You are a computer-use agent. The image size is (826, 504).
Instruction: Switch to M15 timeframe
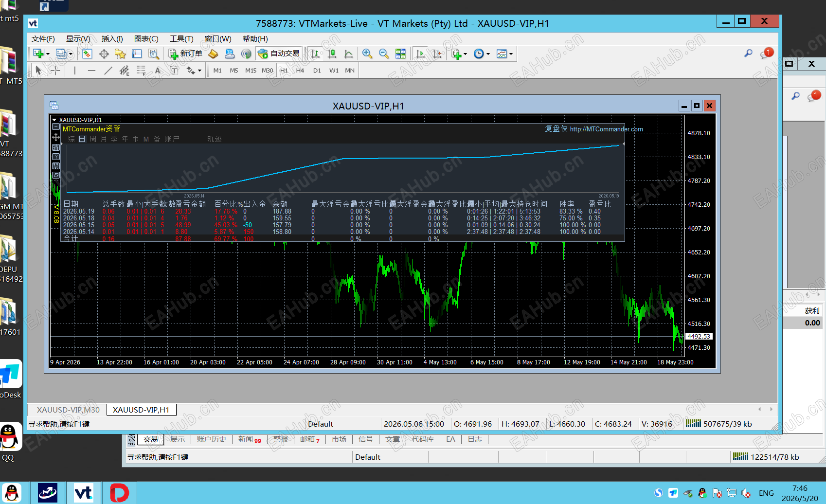(251, 71)
